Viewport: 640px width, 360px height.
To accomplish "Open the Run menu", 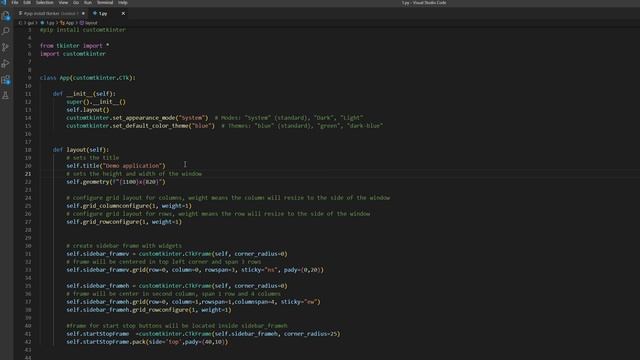I will (88, 2).
